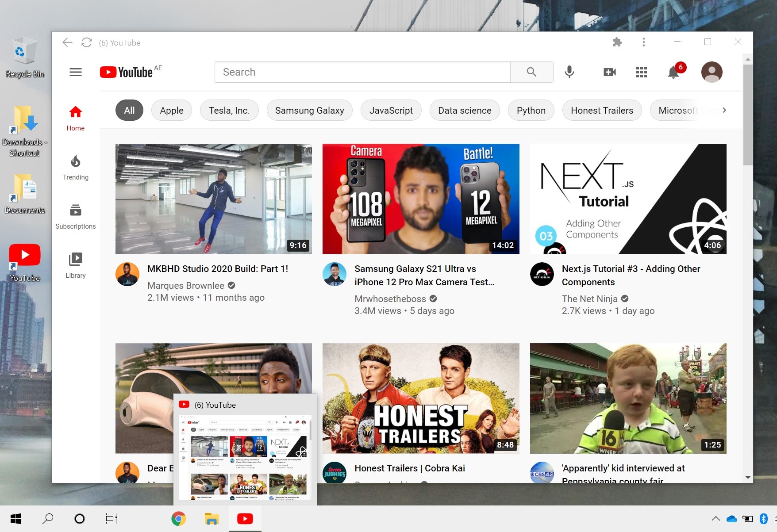777x532 pixels.
Task: Open the notifications bell
Action: 673,72
